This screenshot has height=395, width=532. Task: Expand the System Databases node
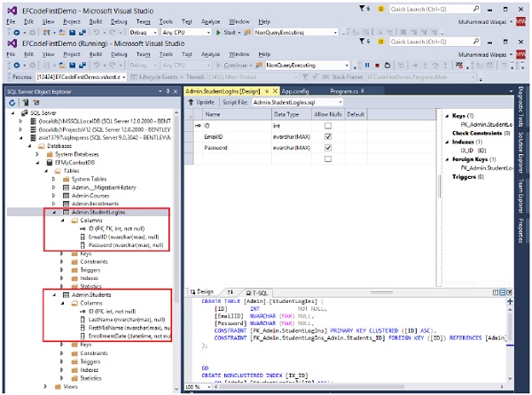(x=36, y=154)
